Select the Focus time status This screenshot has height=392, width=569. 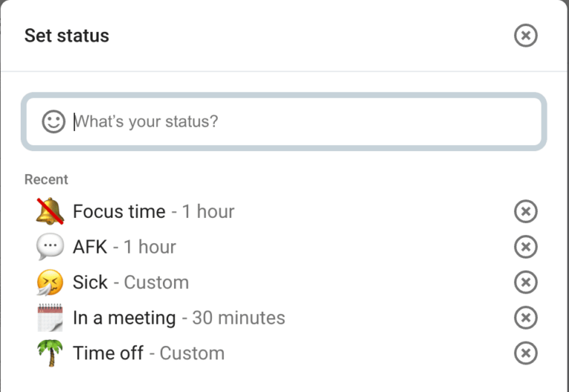(119, 211)
